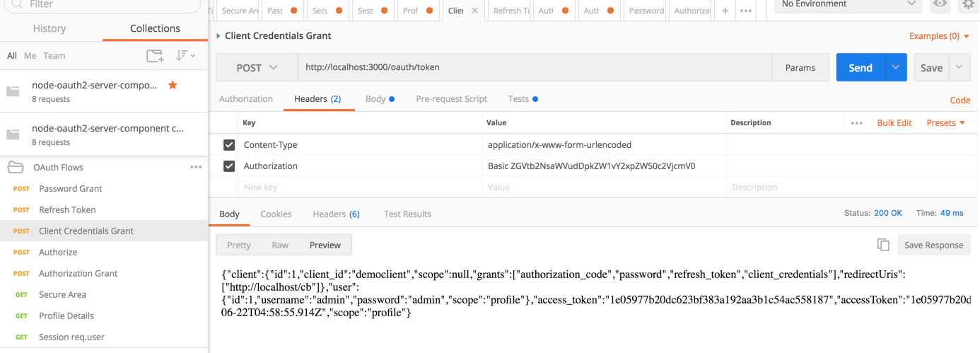Open the POST method dropdown
980x353 pixels.
[x=257, y=68]
